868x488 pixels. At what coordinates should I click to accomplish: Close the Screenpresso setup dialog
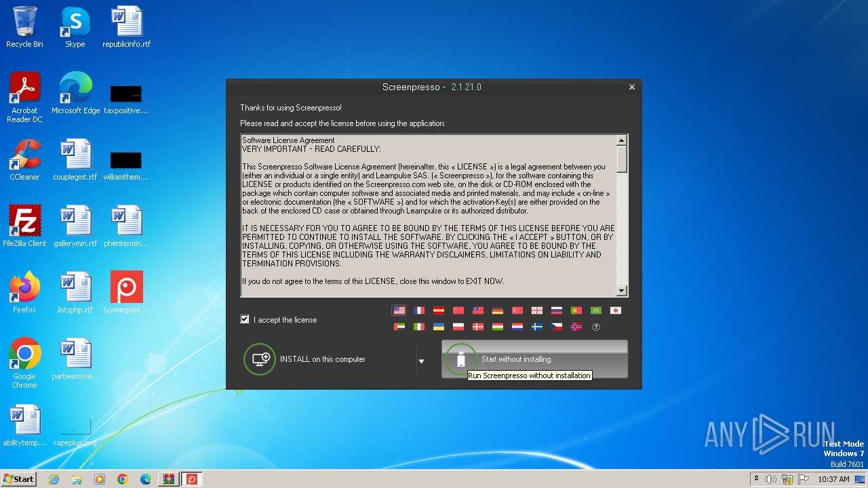632,87
